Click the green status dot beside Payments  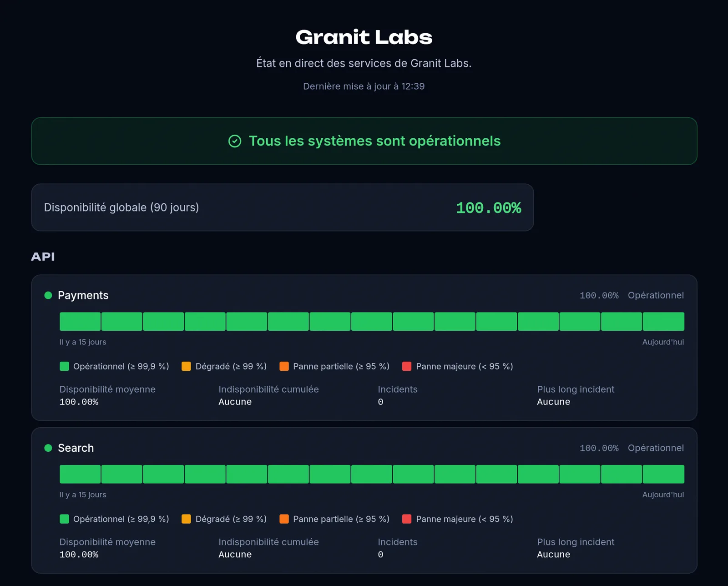pyautogui.click(x=48, y=295)
